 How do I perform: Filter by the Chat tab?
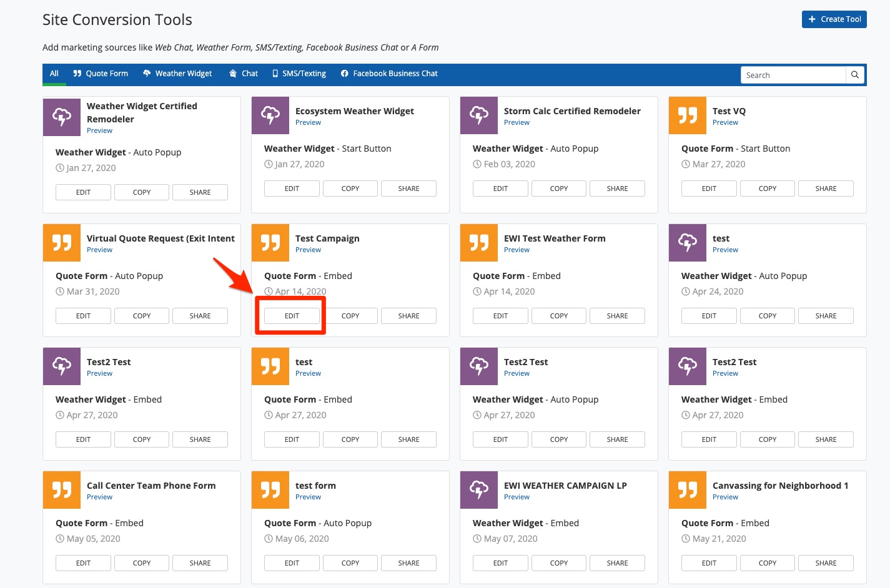[x=244, y=74]
